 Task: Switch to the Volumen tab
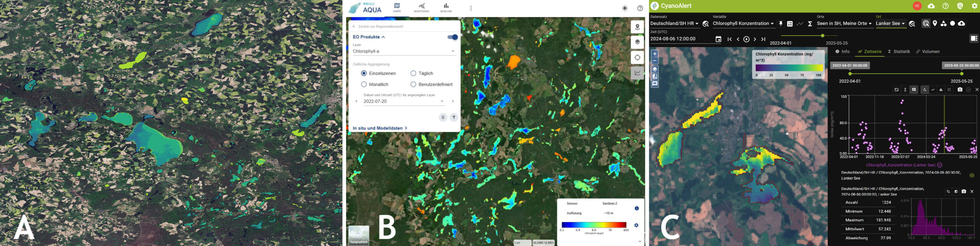pyautogui.click(x=927, y=51)
